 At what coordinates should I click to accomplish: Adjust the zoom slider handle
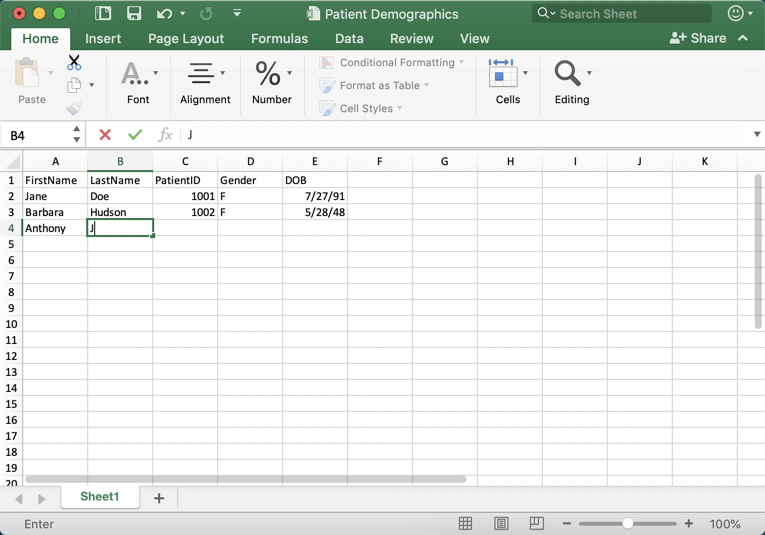coord(627,524)
